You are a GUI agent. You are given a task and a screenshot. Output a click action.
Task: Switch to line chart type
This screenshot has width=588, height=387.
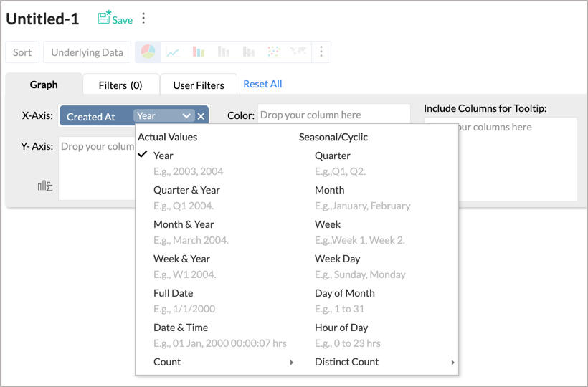tap(173, 52)
